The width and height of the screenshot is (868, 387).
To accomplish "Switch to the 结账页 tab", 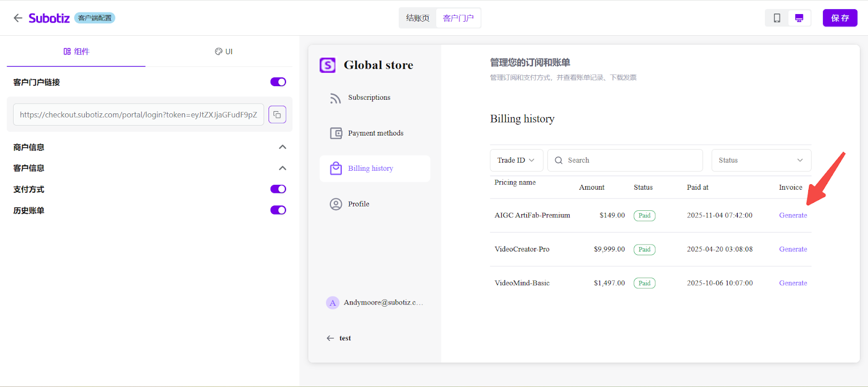I will coord(418,18).
